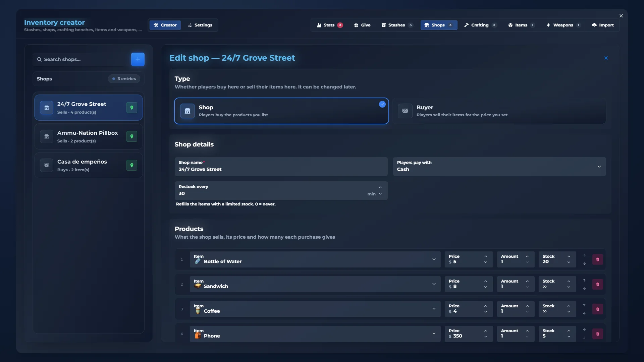Move Coffee product down
The height and width of the screenshot is (362, 644).
[584, 313]
